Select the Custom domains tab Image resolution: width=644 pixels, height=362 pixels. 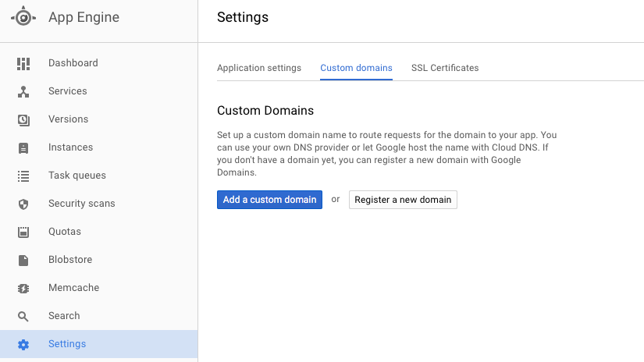click(x=356, y=68)
